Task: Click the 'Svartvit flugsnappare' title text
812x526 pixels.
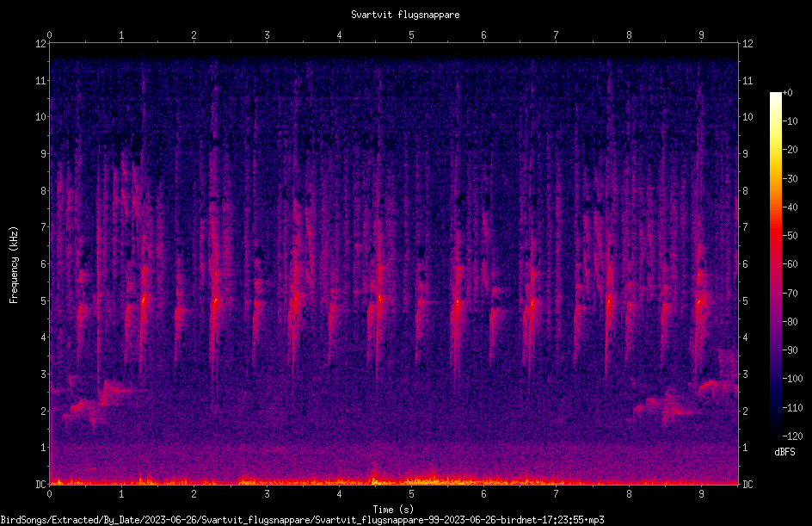Action: [405, 15]
